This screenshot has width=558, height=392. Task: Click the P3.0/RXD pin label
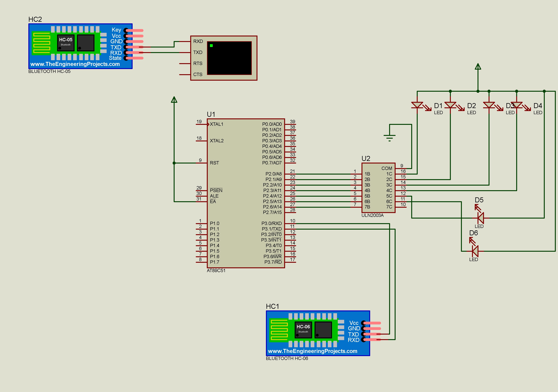271,223
